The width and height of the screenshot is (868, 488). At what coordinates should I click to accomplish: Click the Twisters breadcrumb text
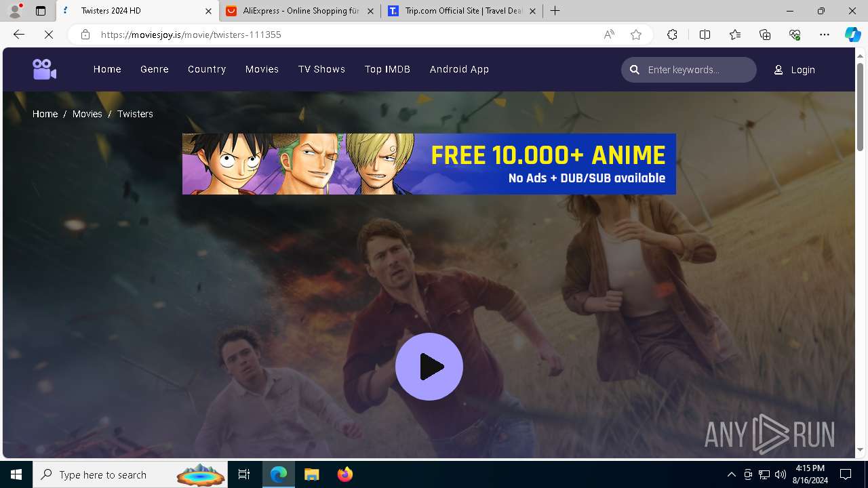(135, 114)
